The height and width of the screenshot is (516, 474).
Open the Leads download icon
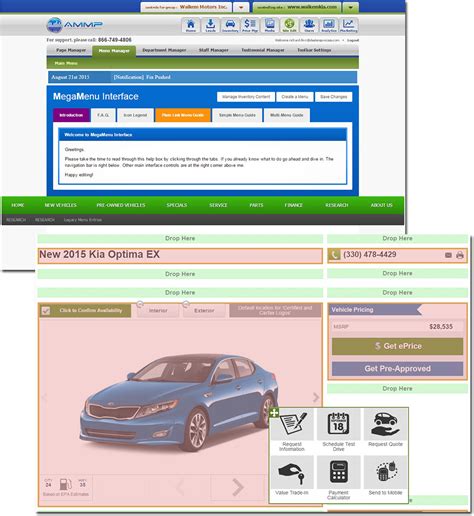coord(210,25)
